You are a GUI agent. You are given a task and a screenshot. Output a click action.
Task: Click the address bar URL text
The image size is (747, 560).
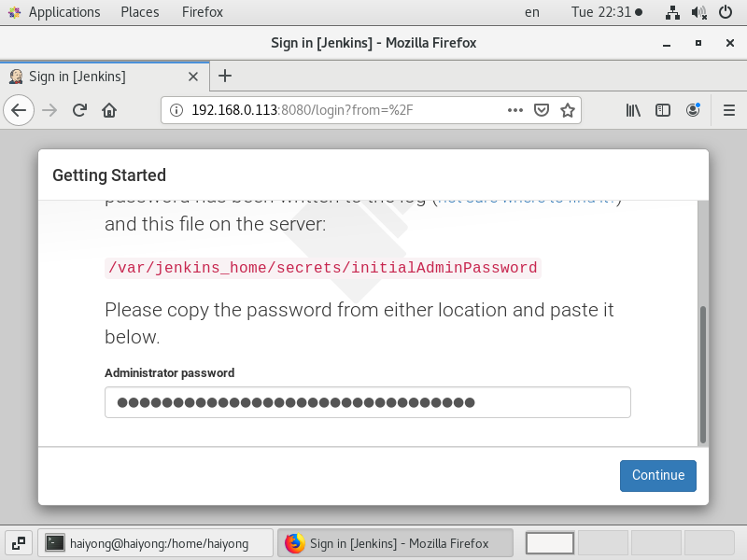(x=302, y=110)
